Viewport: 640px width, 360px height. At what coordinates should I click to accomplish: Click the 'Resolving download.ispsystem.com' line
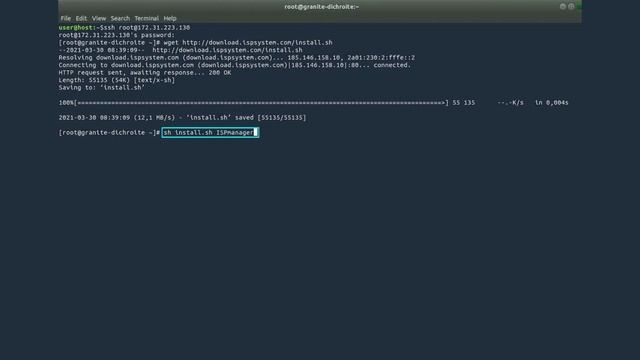(237, 58)
